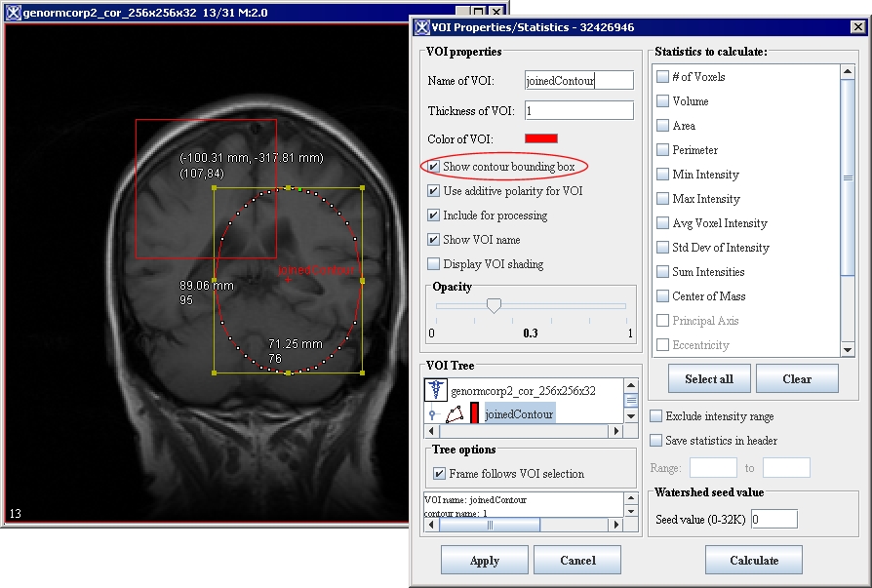Click VOI Tree horizontal scroll right arrow

coord(615,431)
